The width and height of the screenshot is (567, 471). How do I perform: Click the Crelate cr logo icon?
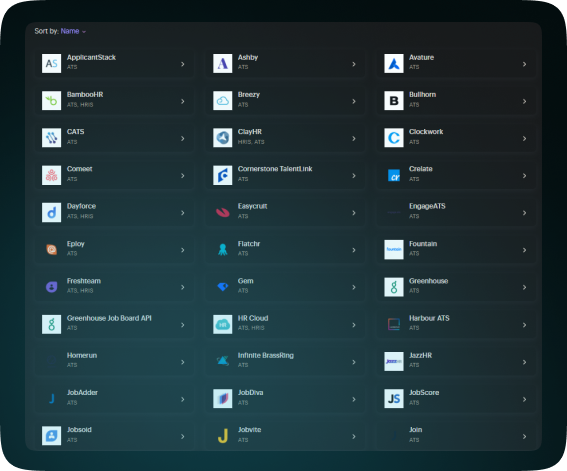pos(394,175)
